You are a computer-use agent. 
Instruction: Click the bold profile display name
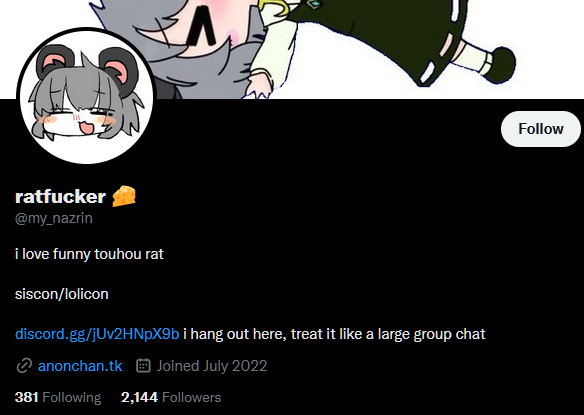coord(60,196)
